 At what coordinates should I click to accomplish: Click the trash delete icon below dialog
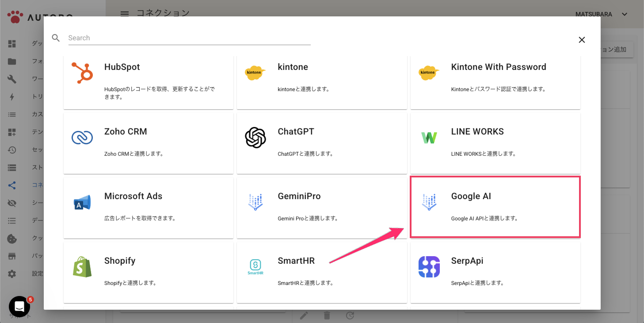point(327,315)
